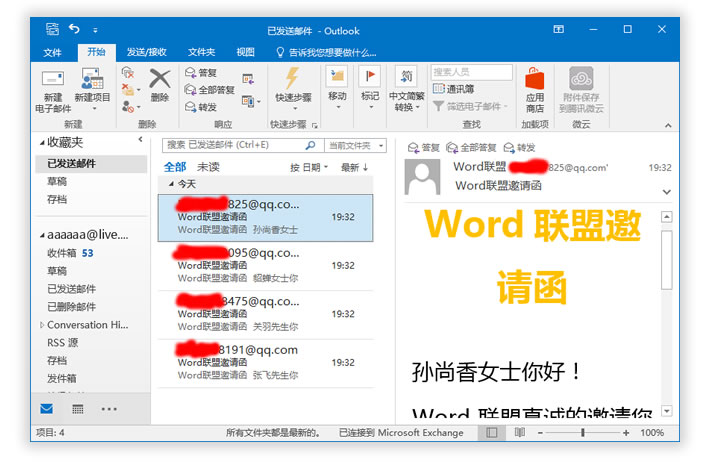
Task: Click Forward (转发) in the reading pane
Action: (520, 148)
